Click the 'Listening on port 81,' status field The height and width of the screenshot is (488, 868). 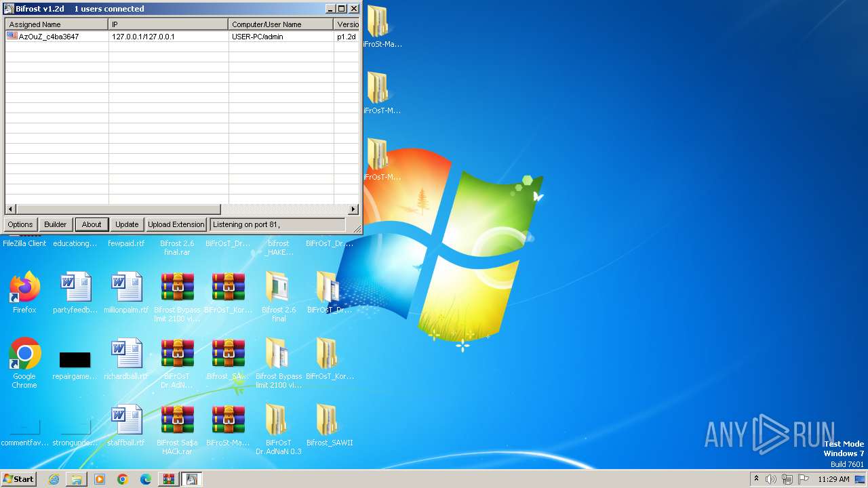coord(277,224)
